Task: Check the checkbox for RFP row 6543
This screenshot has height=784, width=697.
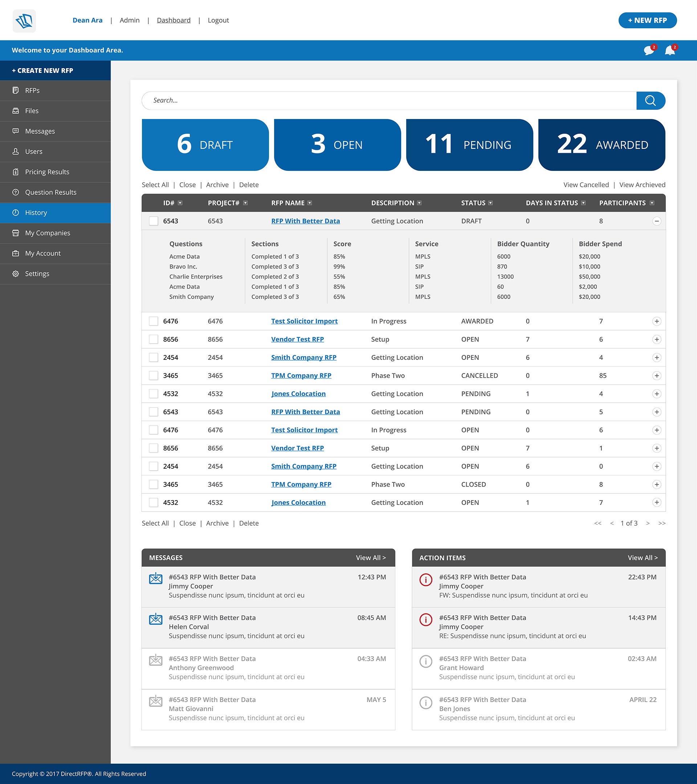Action: (154, 221)
